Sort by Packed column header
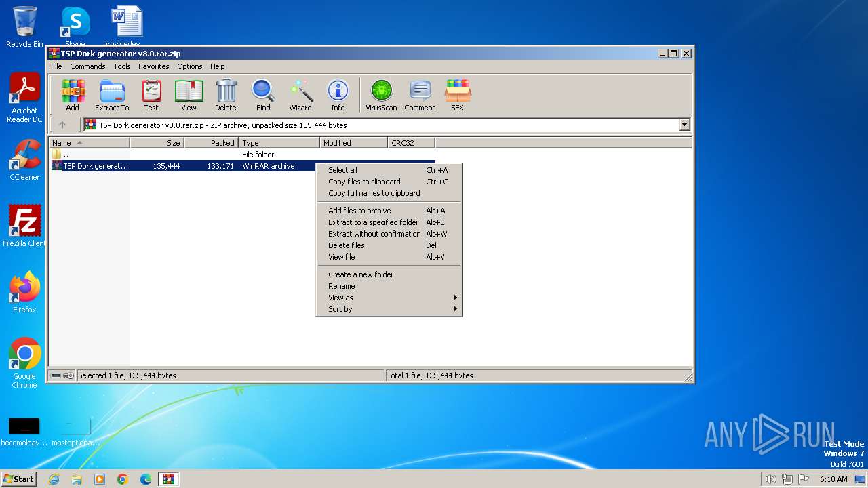This screenshot has height=488, width=868. pyautogui.click(x=211, y=143)
